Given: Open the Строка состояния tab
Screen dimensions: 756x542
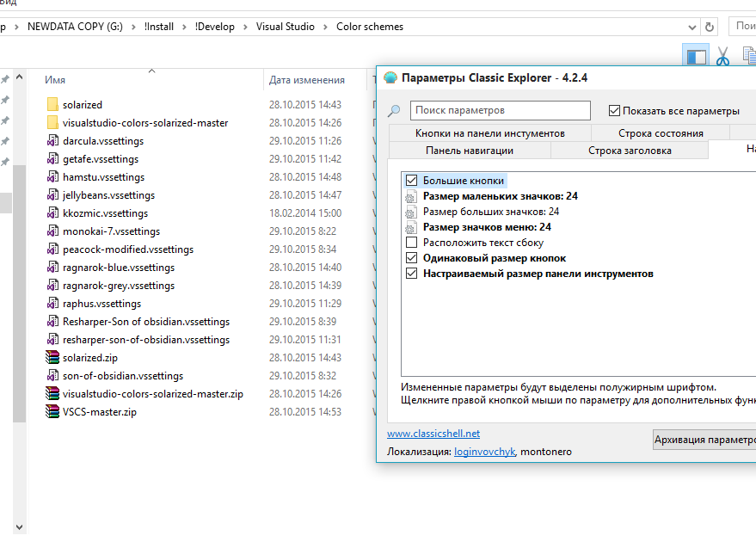Looking at the screenshot, I should pyautogui.click(x=661, y=133).
